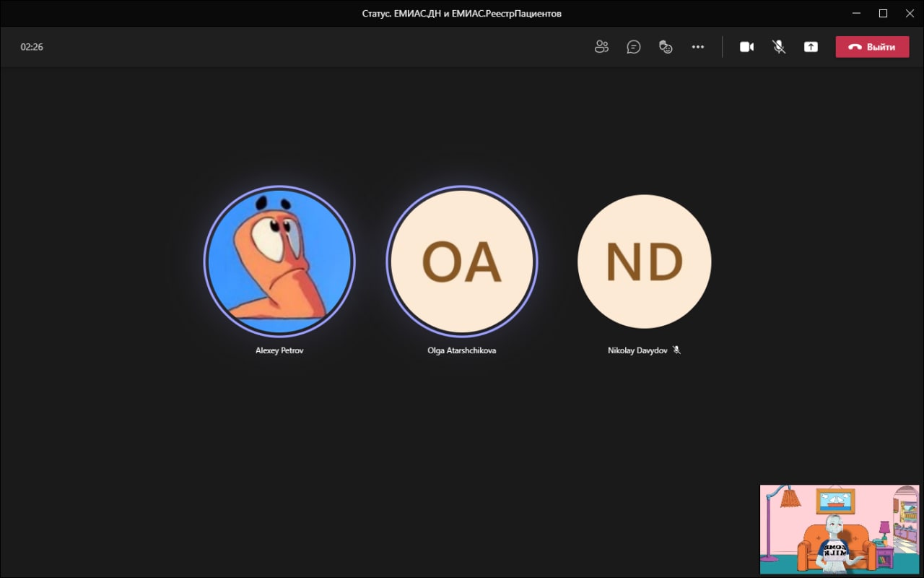924x578 pixels.
Task: Open reactions and raise hand
Action: [666, 47]
